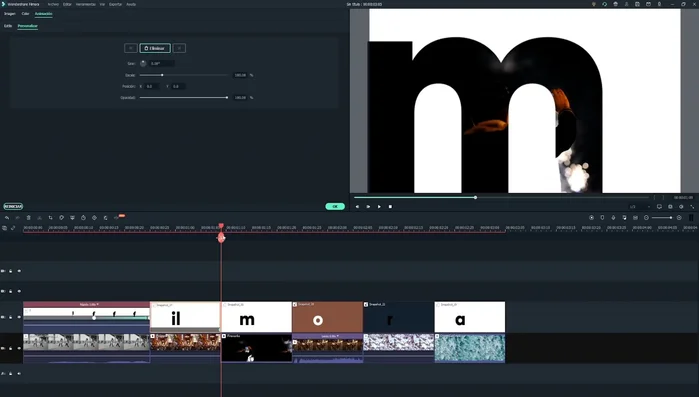The height and width of the screenshot is (397, 699).
Task: Click the undo arrow in timeline toolbar
Action: coord(7,218)
